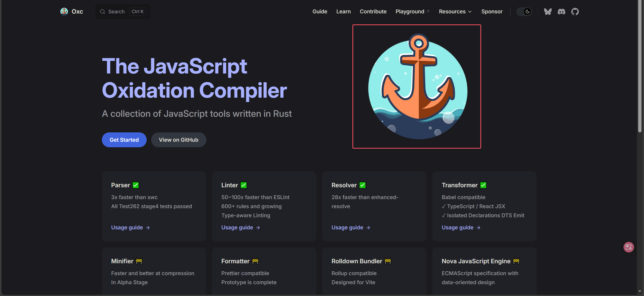Expand the Resources dropdown menu
Image resolution: width=644 pixels, height=296 pixels.
[455, 12]
